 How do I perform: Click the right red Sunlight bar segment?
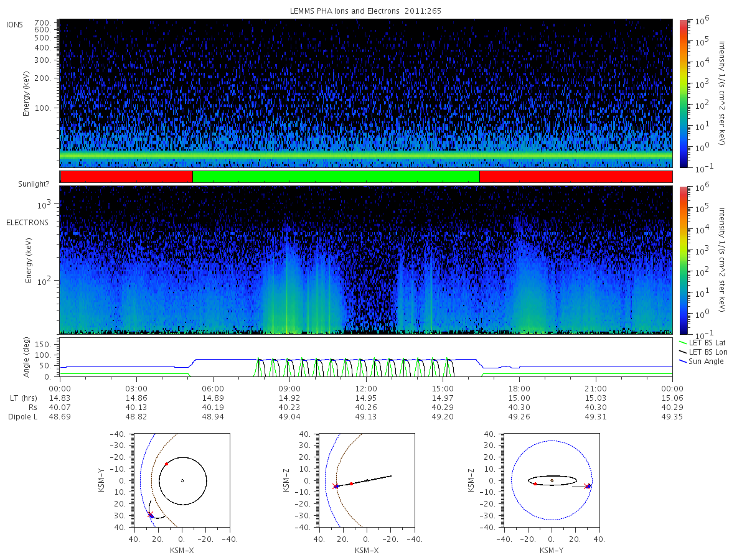(576, 177)
